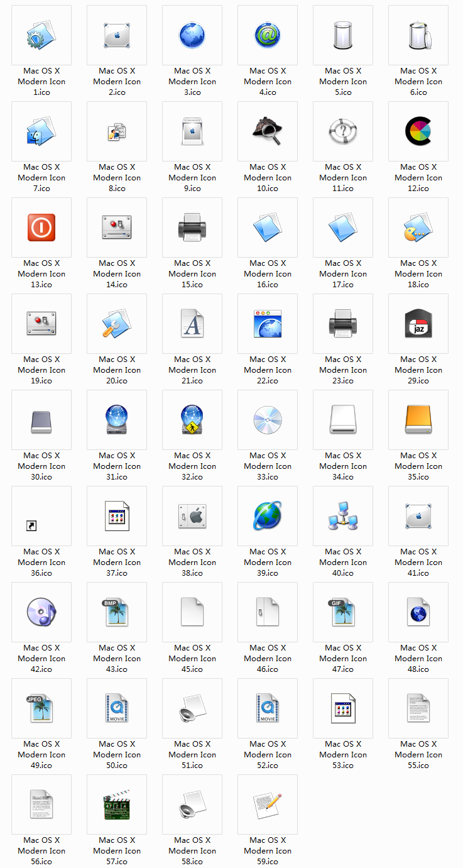Click the 'Mac OS X Modern Icon 37.ico' filename
This screenshot has height=868, width=463.
pyautogui.click(x=117, y=563)
